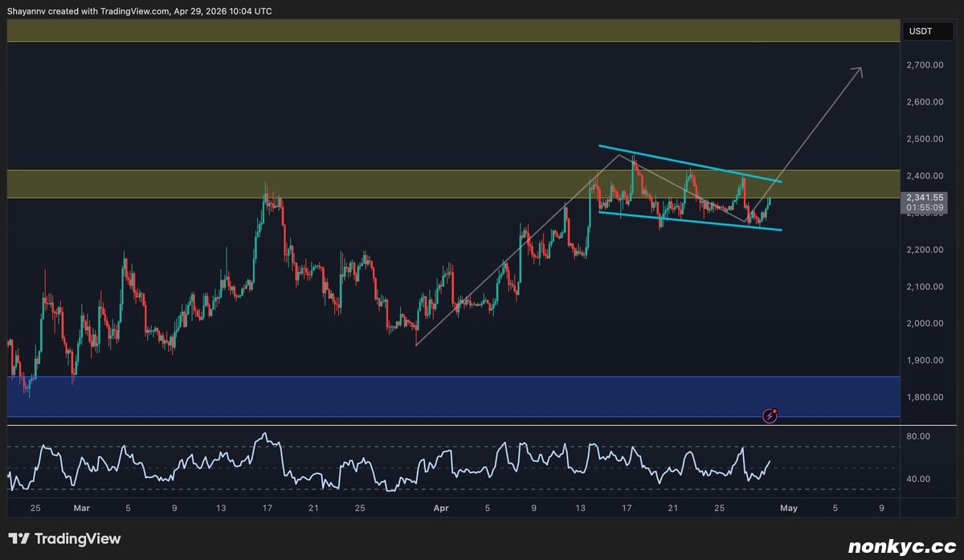Select the Mar label on time axis
This screenshot has height=560, width=964.
[82, 508]
